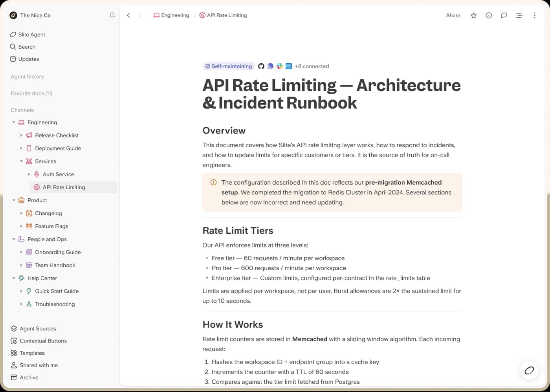Collapse the People and Ops channel
Image resolution: width=550 pixels, height=392 pixels.
[14, 239]
